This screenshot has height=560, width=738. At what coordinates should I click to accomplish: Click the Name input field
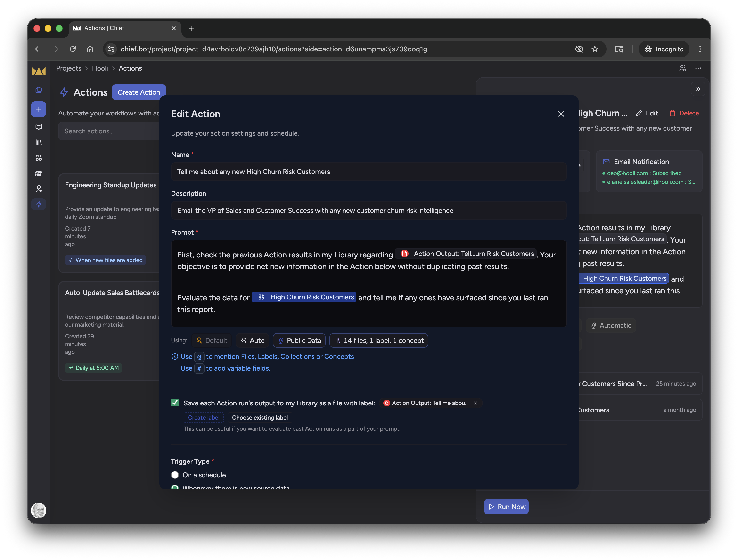(x=369, y=172)
